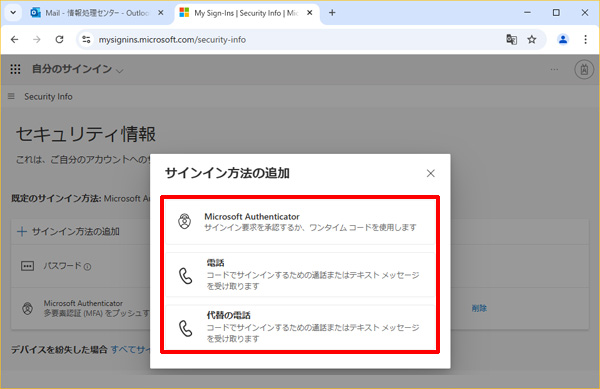Bookmark this page with star icon
Screen dimensions: 600x389
coord(532,39)
